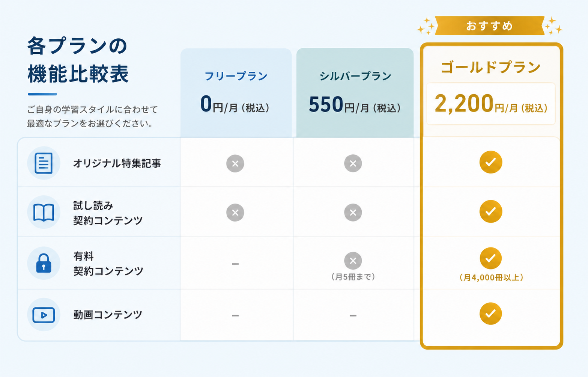The image size is (588, 377).
Task: Click gold checkmark for 動画コンテンツ
Action: pos(491,314)
